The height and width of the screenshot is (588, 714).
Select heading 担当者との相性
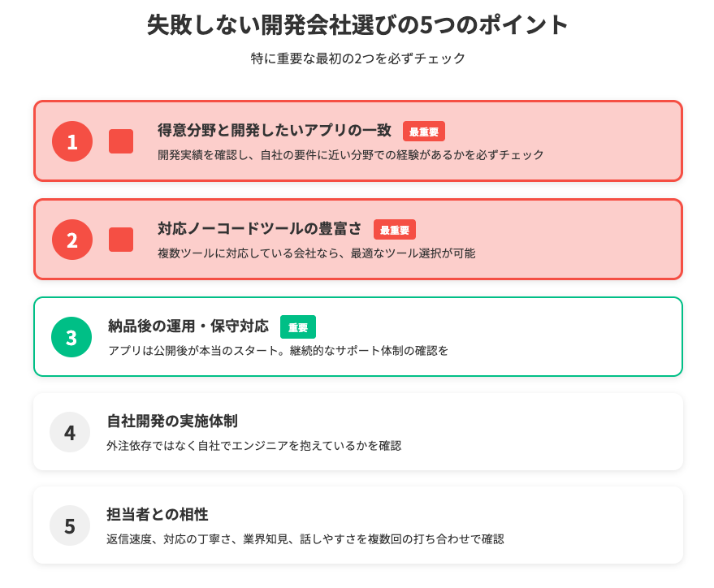click(158, 515)
